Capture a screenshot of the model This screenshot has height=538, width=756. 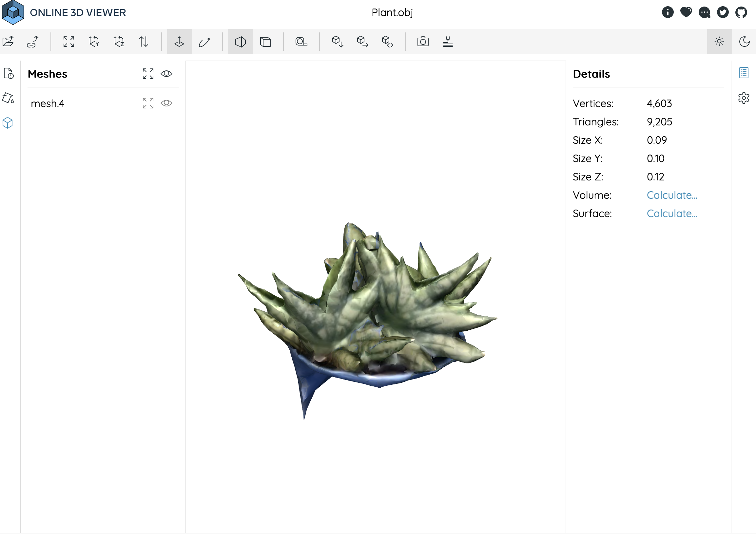point(423,41)
